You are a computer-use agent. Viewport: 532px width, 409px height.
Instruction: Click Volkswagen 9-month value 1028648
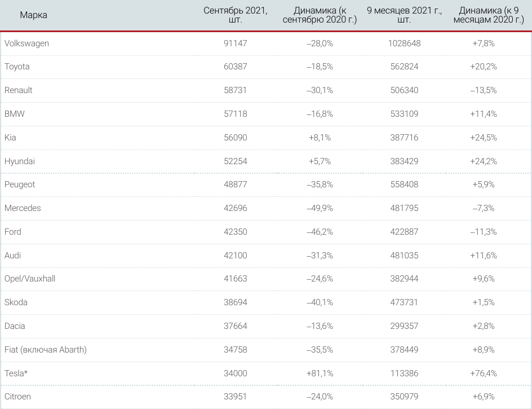404,43
